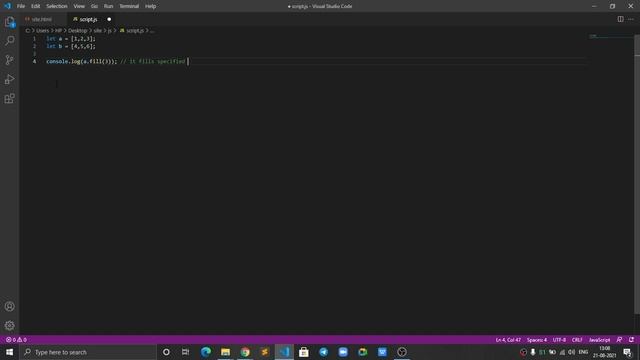Change encoding via UTF-8 entry

pyautogui.click(x=559, y=340)
